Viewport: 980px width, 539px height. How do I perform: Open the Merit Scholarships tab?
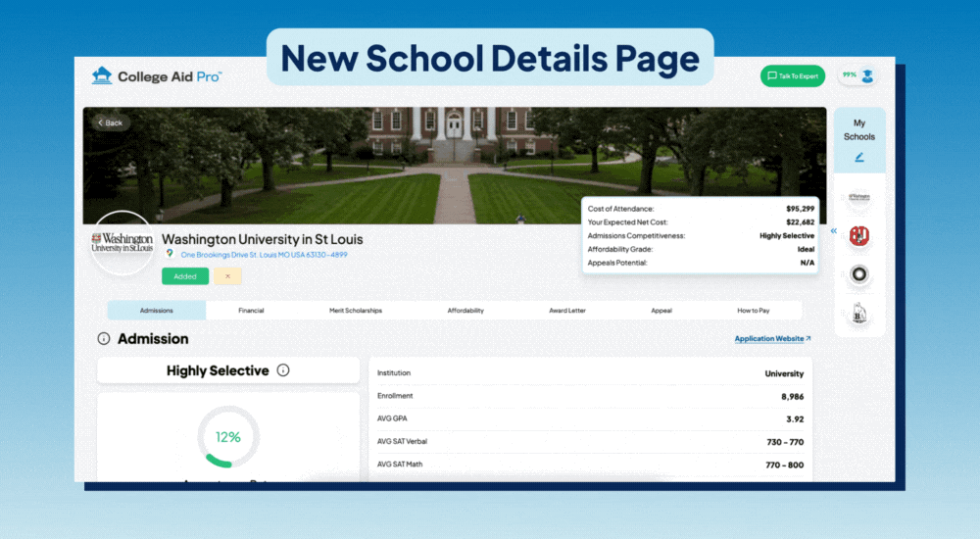356,310
